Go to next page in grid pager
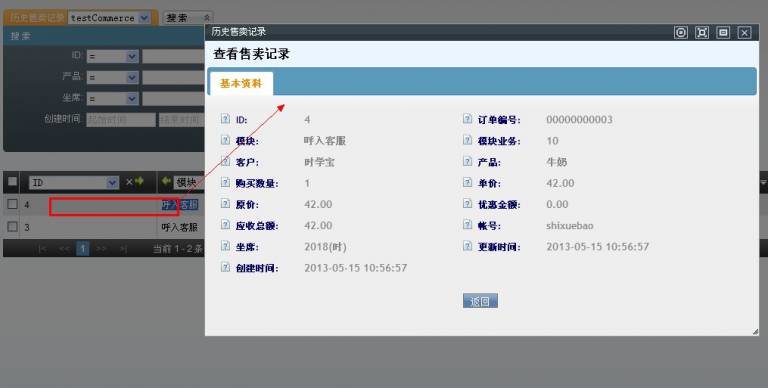The image size is (768, 388). click(101, 249)
